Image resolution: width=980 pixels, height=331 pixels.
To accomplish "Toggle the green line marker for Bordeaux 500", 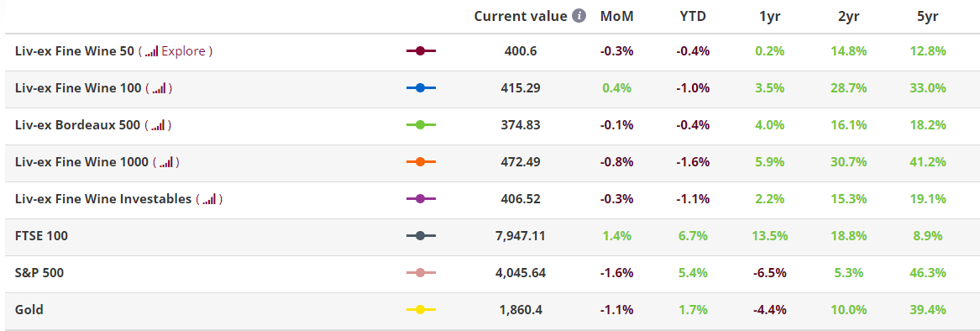I will (x=421, y=125).
